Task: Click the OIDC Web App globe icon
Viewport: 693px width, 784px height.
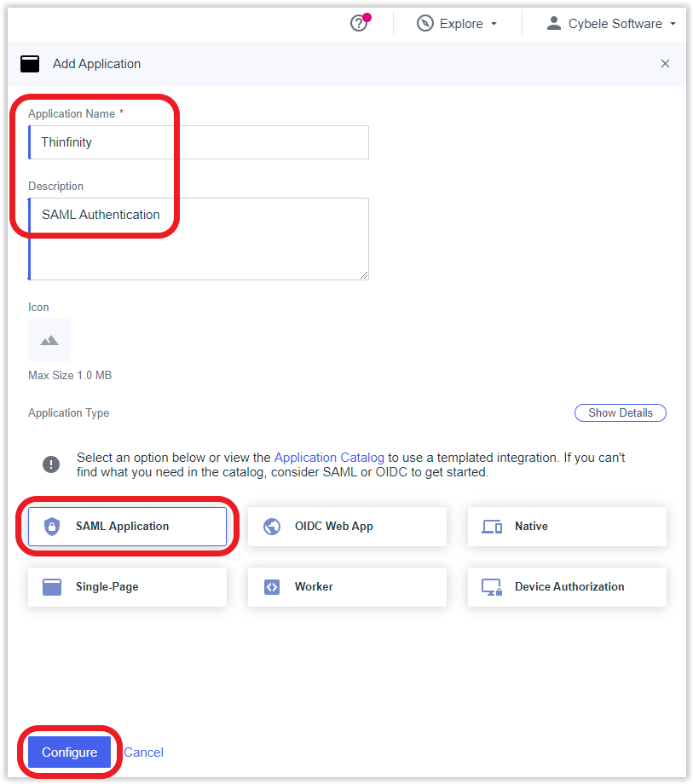Action: (x=272, y=526)
